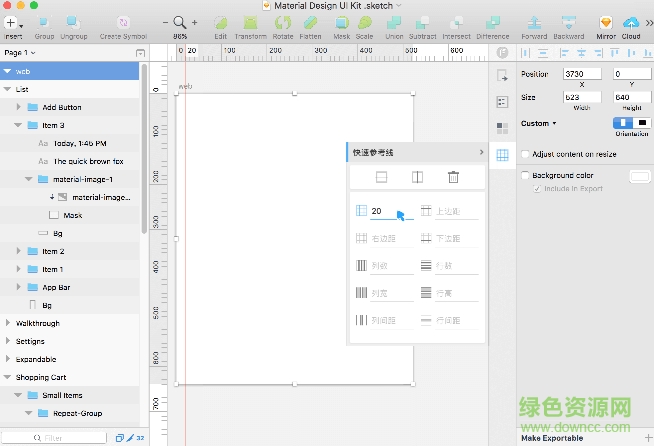The height and width of the screenshot is (446, 654).
Task: Toggle the Include in Export checkbox
Action: pyautogui.click(x=537, y=188)
